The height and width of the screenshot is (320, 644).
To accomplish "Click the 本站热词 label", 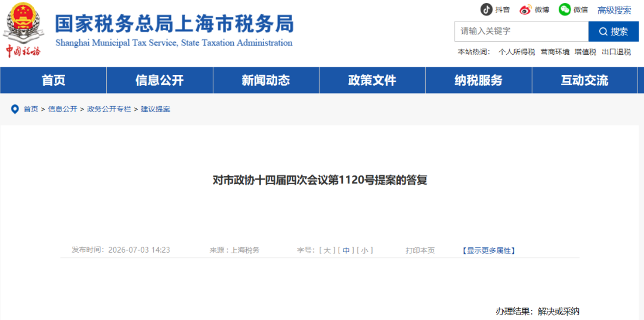I will click(x=475, y=52).
